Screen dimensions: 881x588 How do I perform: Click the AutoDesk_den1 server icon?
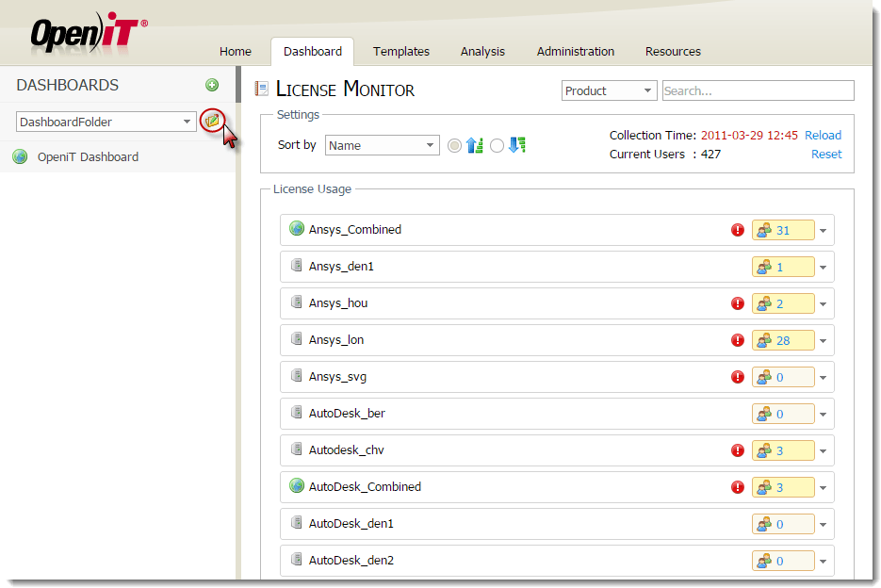pos(297,522)
